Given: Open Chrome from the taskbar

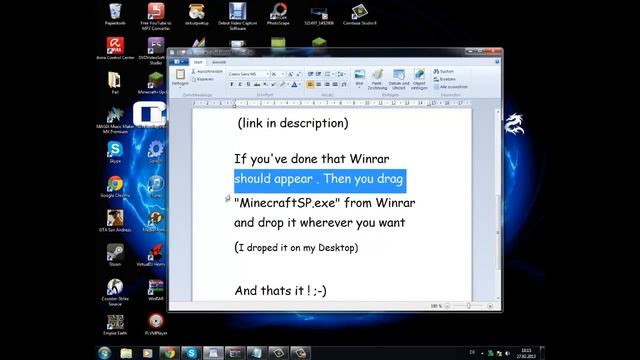Looking at the screenshot, I should 169,353.
